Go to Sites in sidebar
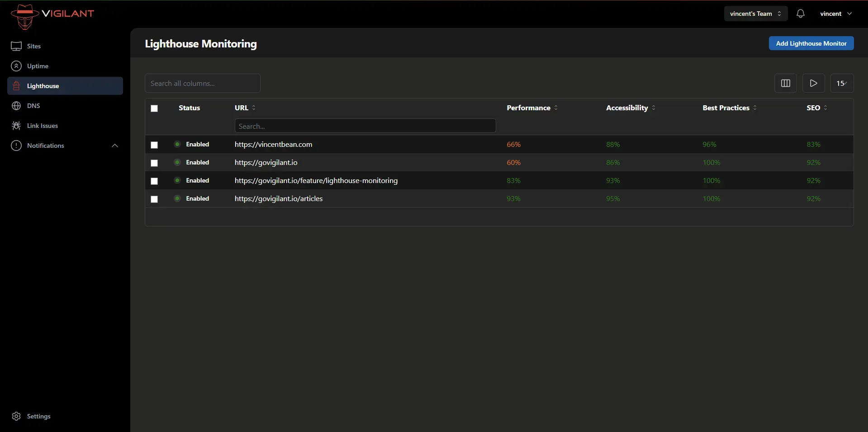The image size is (868, 432). tap(65, 46)
